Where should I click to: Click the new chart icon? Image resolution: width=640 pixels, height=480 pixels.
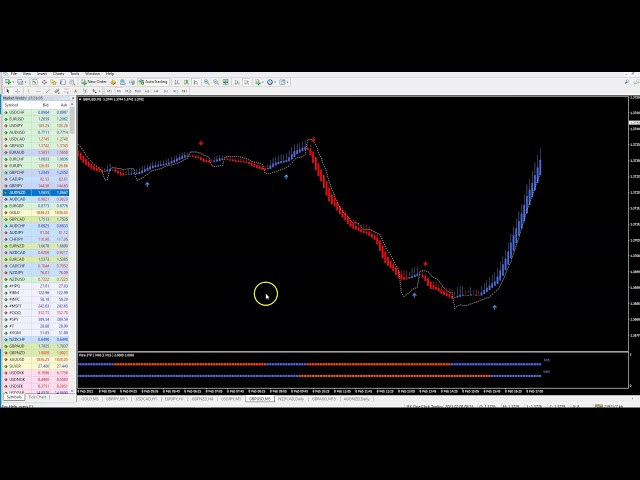point(8,82)
